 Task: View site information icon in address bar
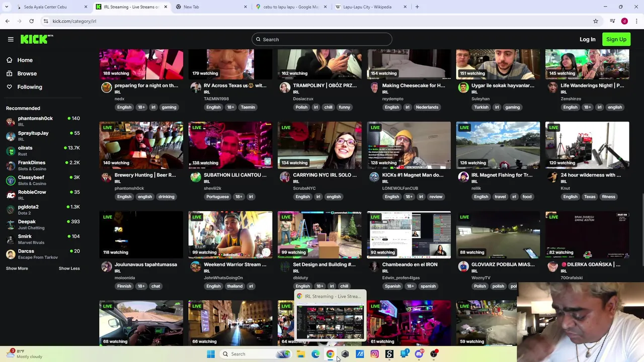[46, 21]
